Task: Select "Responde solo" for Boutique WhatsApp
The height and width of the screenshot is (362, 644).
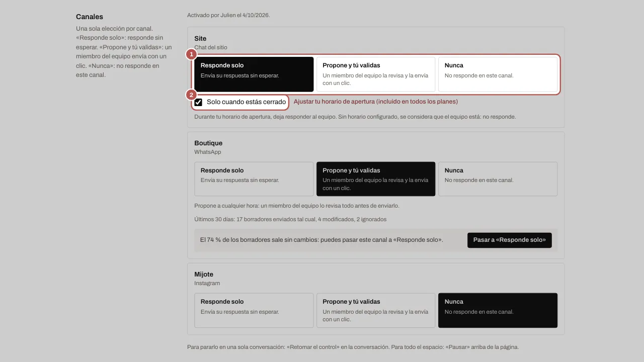Action: tap(254, 179)
